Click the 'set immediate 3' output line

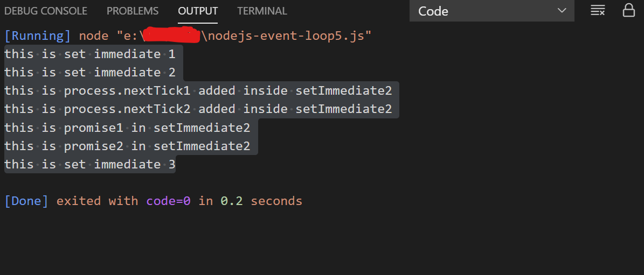click(90, 164)
